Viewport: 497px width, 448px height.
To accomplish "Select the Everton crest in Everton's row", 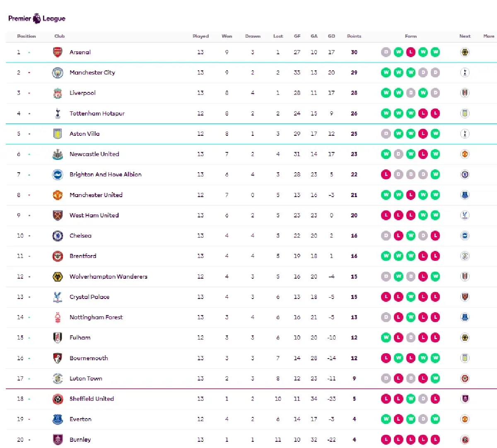I will [x=58, y=419].
